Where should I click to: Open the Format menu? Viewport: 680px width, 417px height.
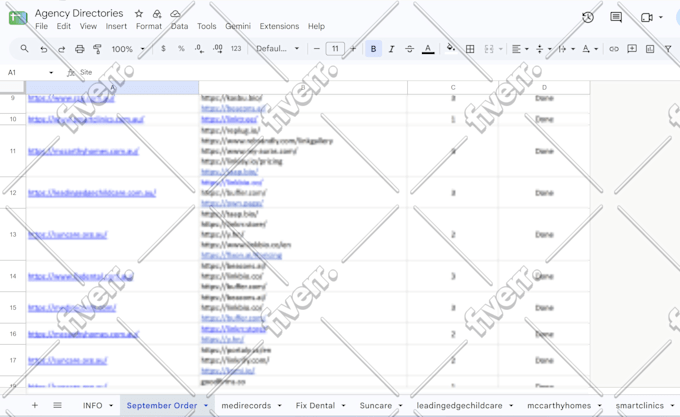(x=149, y=26)
